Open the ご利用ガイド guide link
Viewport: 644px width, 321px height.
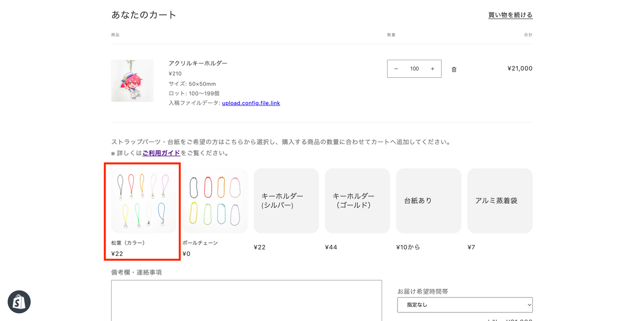[x=161, y=153]
